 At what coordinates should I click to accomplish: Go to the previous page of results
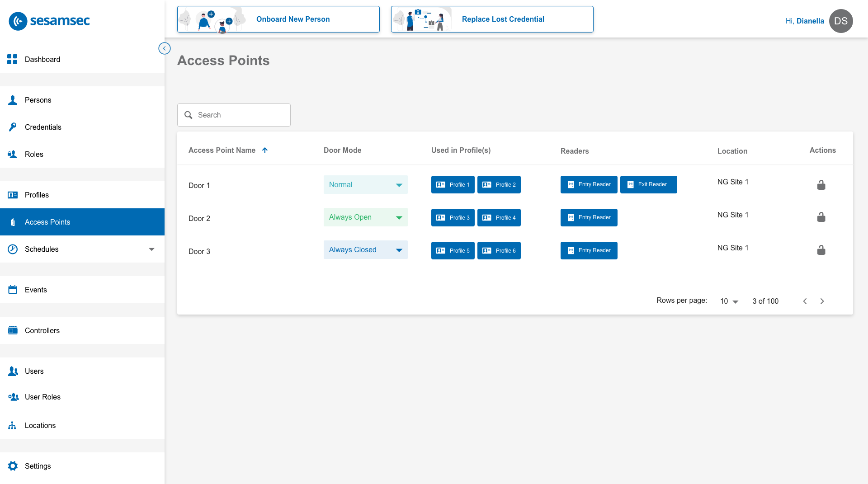tap(805, 301)
